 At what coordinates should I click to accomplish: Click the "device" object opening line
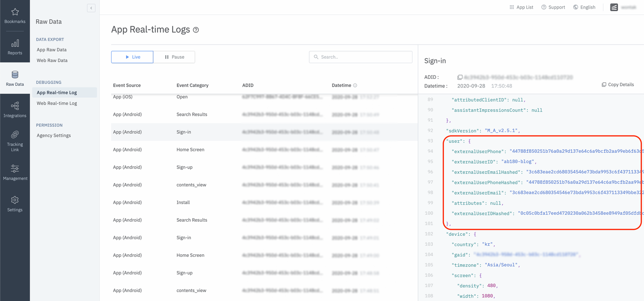click(x=461, y=234)
